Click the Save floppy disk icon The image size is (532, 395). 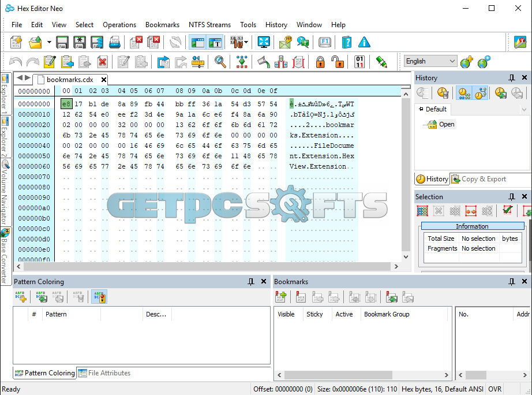pyautogui.click(x=62, y=43)
